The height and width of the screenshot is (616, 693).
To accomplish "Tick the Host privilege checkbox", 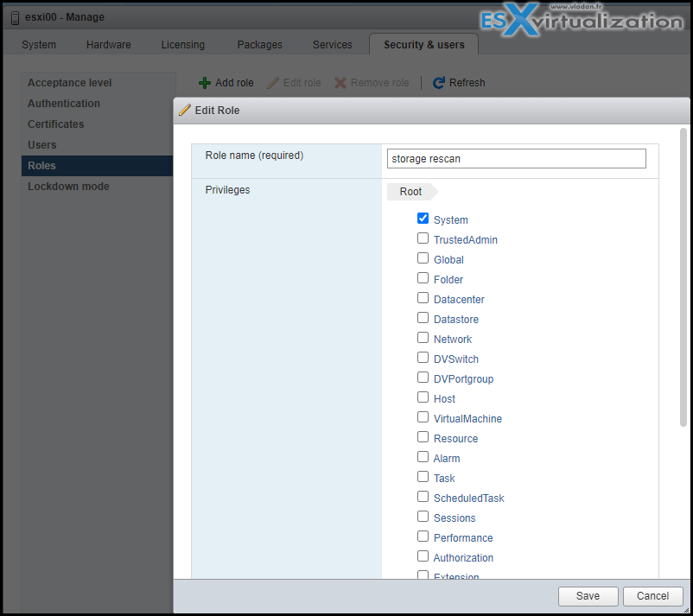I will coord(423,397).
